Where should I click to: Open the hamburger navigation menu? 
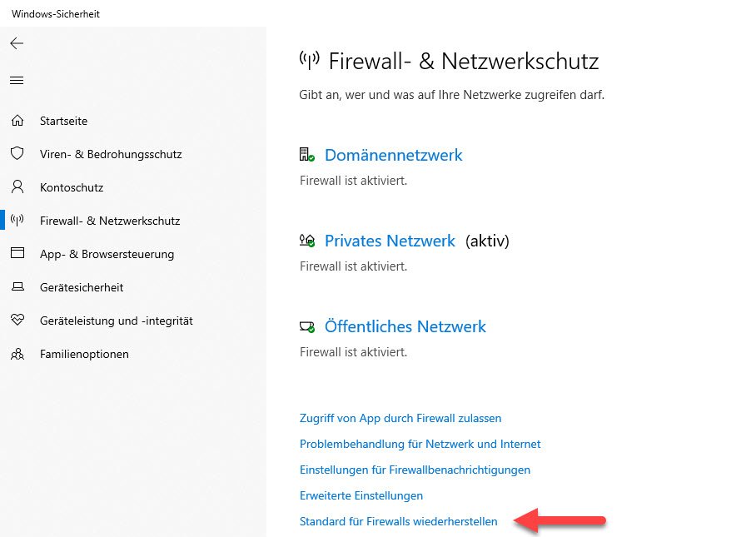click(17, 81)
